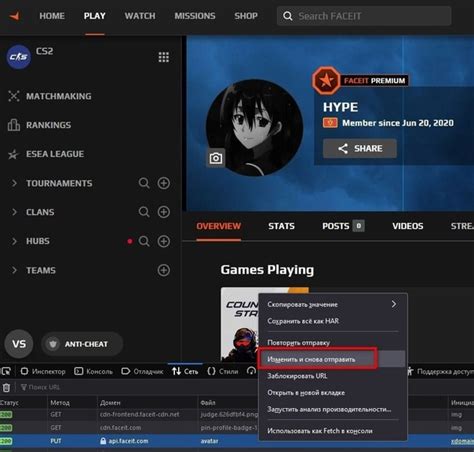The width and height of the screenshot is (474, 452).
Task: Click the search magnifier icon in the top bar
Action: coord(287,16)
